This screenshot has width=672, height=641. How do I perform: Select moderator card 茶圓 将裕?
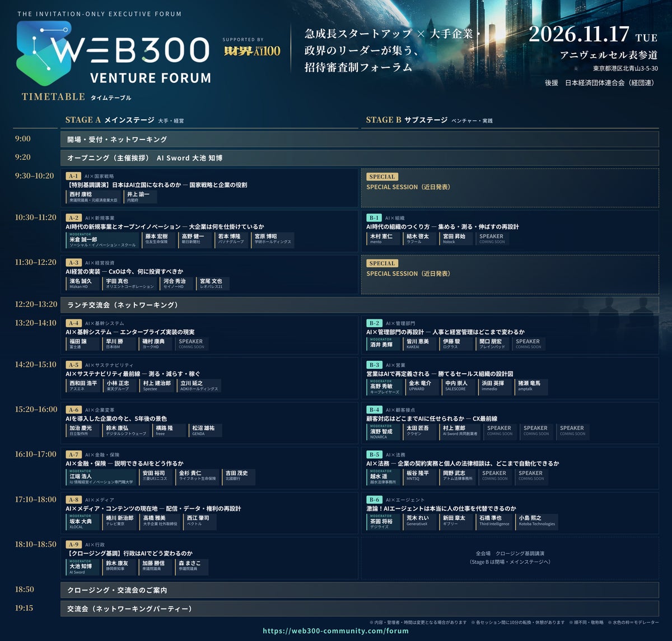tap(384, 521)
